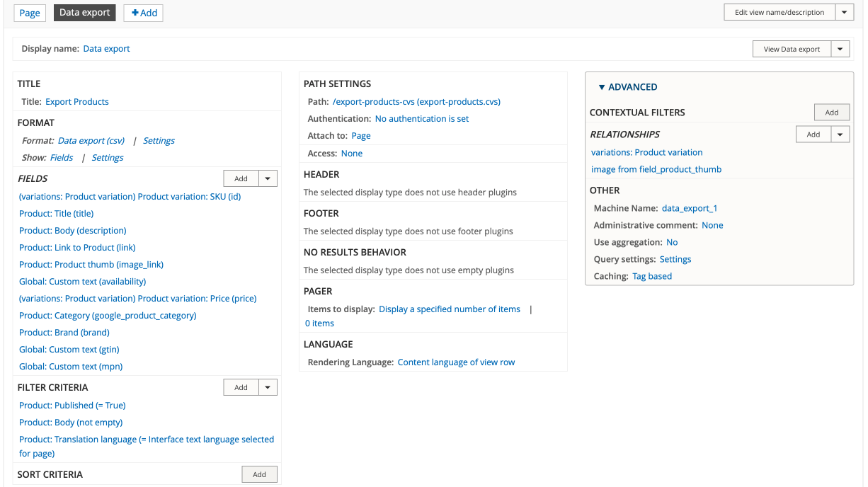868x487 pixels.
Task: Select the Data export display tab
Action: [84, 13]
